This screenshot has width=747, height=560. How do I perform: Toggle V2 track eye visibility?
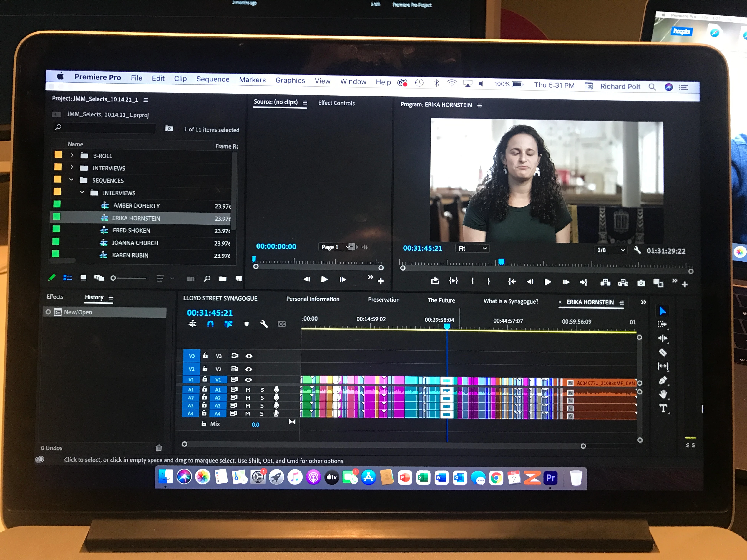coord(249,369)
